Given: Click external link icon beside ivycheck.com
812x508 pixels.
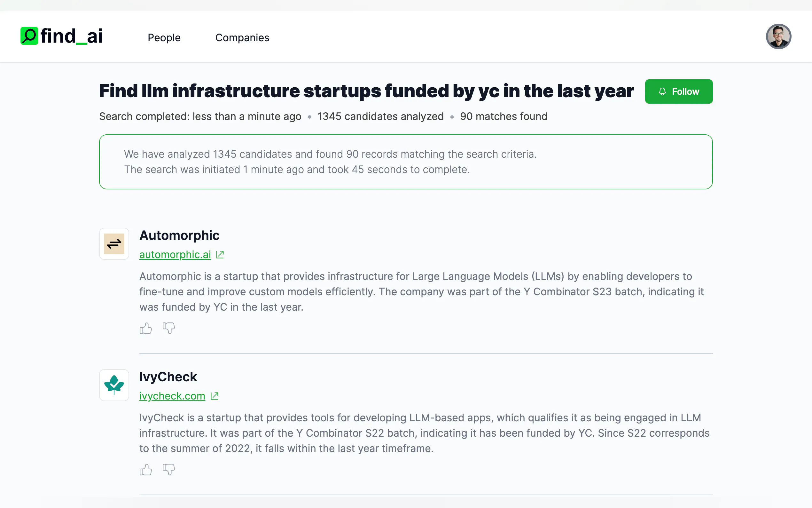Looking at the screenshot, I should pyautogui.click(x=215, y=396).
